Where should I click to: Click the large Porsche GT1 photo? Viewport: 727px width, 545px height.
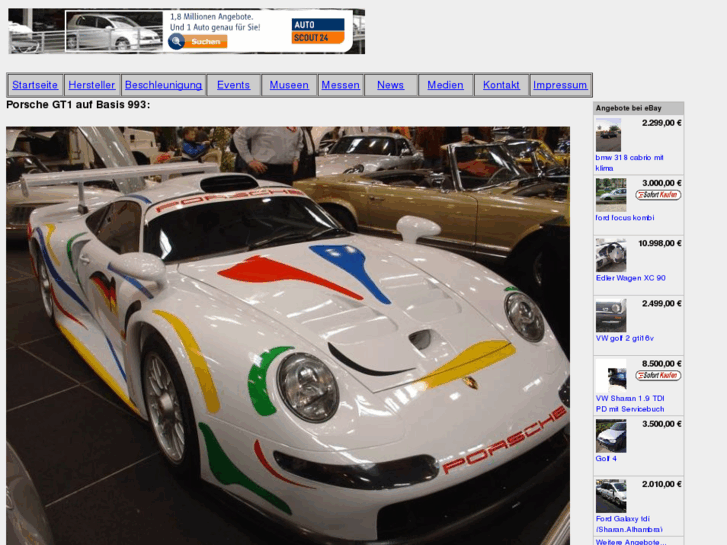[288, 335]
